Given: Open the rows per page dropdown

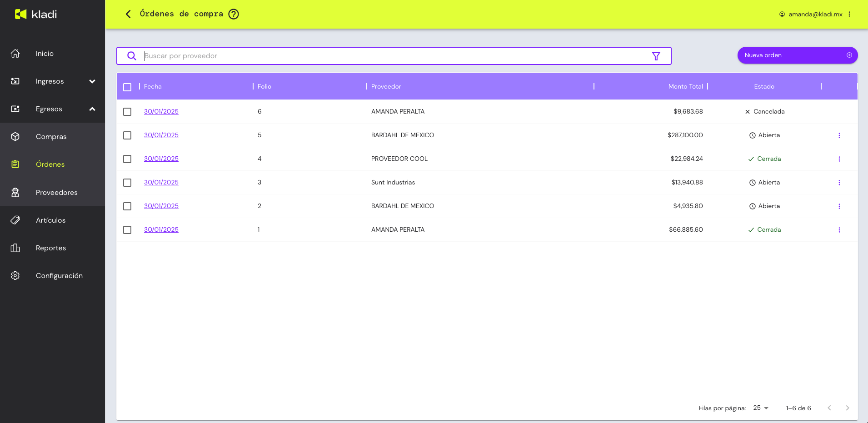Looking at the screenshot, I should (760, 408).
